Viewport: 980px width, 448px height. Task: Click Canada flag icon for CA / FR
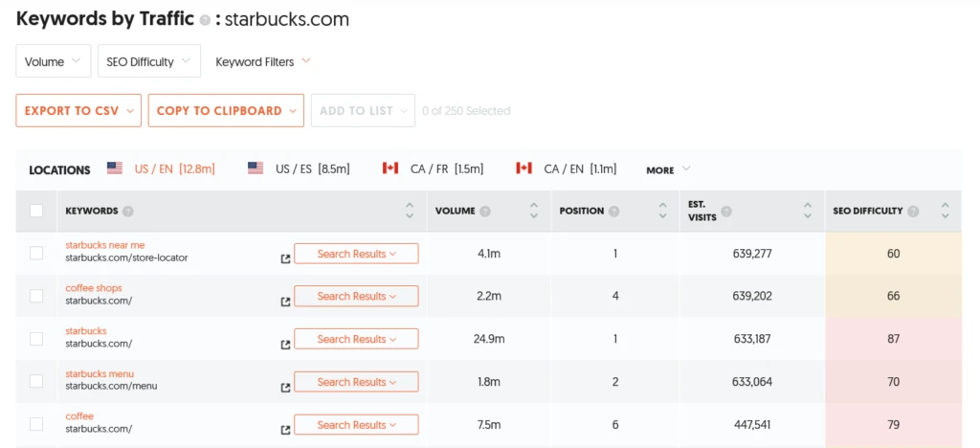(x=390, y=168)
